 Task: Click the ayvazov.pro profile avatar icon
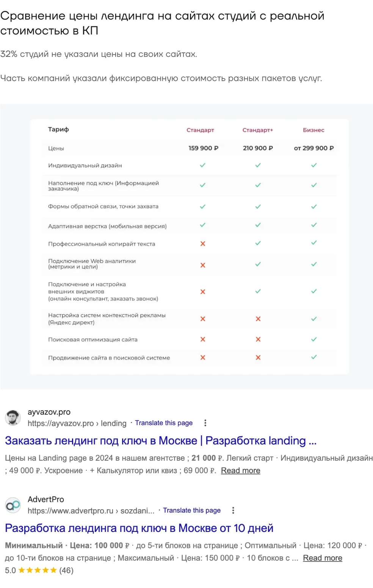click(x=13, y=418)
